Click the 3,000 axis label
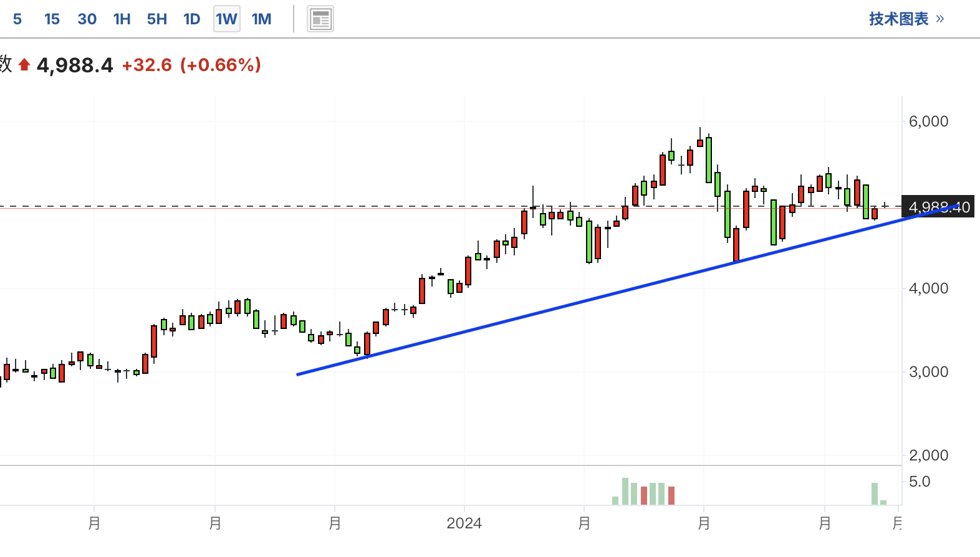 [928, 372]
